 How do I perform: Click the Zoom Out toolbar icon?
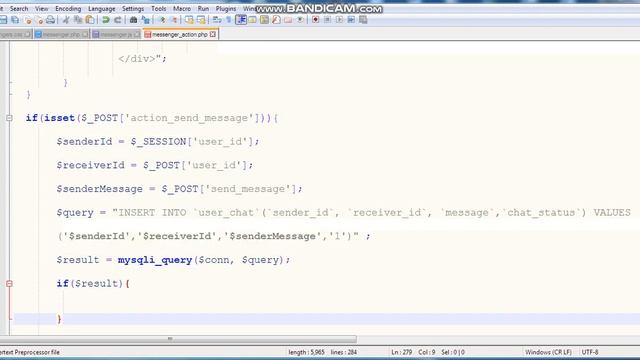click(x=174, y=20)
